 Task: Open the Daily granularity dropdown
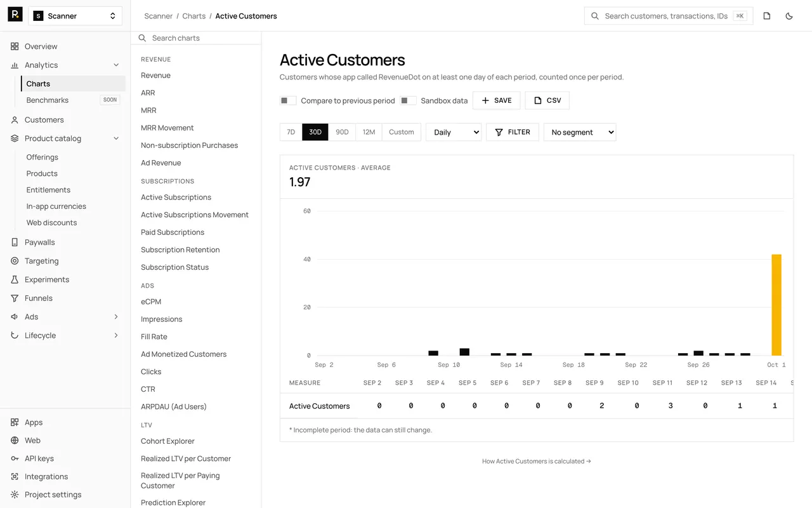coord(454,132)
